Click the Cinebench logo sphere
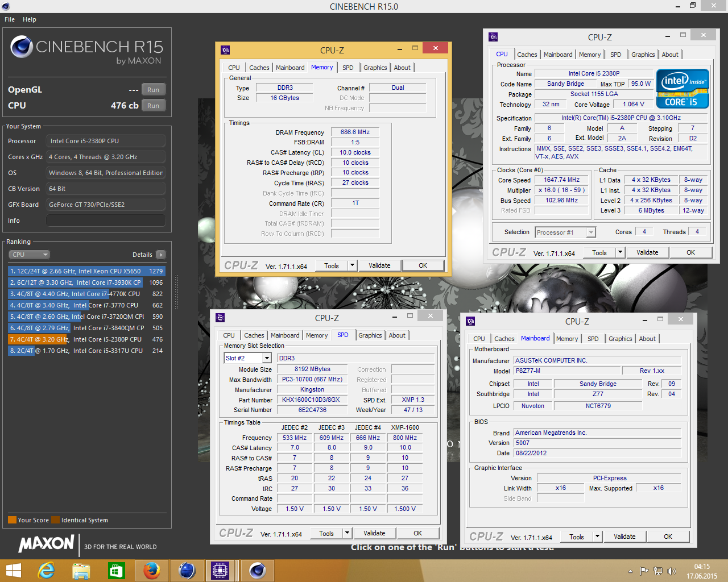 coord(22,47)
